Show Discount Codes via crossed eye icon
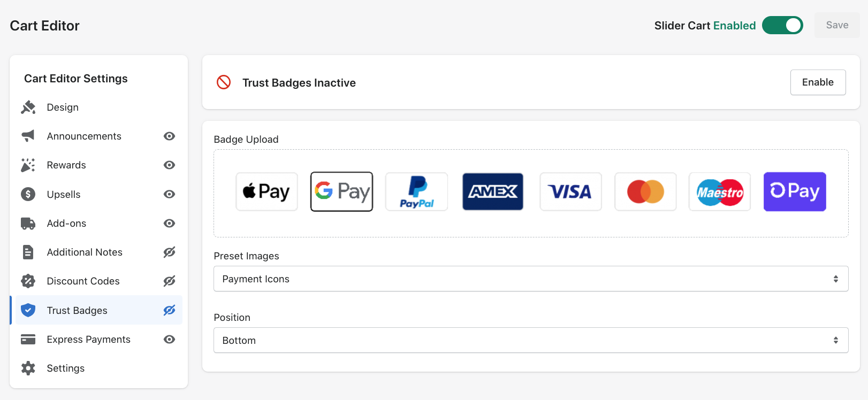 click(170, 281)
